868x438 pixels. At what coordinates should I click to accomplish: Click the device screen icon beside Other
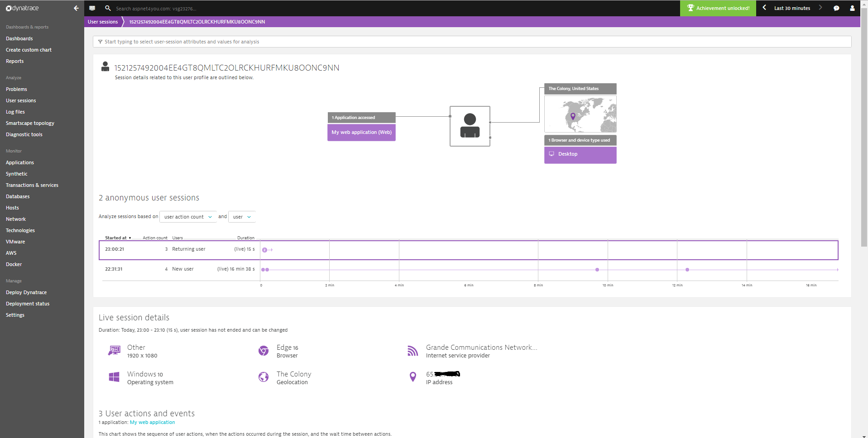tap(114, 351)
